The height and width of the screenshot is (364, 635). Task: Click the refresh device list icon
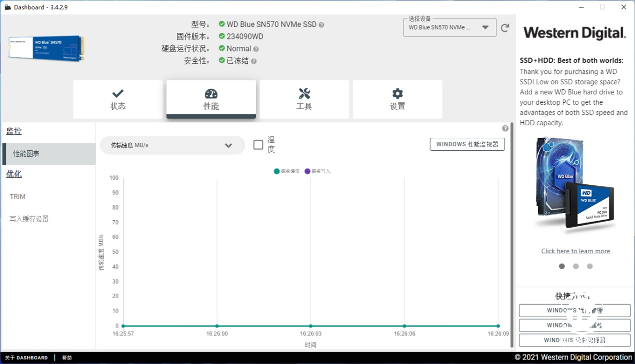click(505, 28)
